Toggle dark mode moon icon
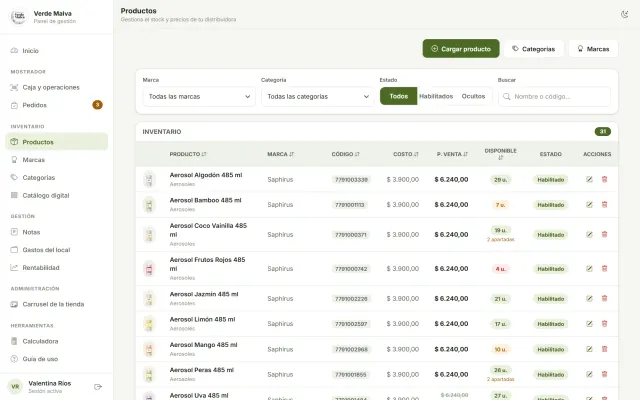This screenshot has height=400, width=640. click(624, 14)
